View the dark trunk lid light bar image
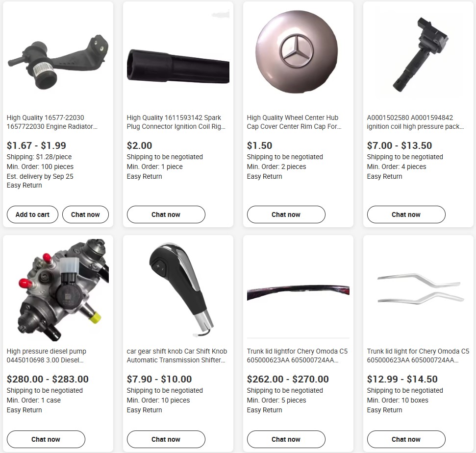The image size is (476, 453). (x=298, y=290)
